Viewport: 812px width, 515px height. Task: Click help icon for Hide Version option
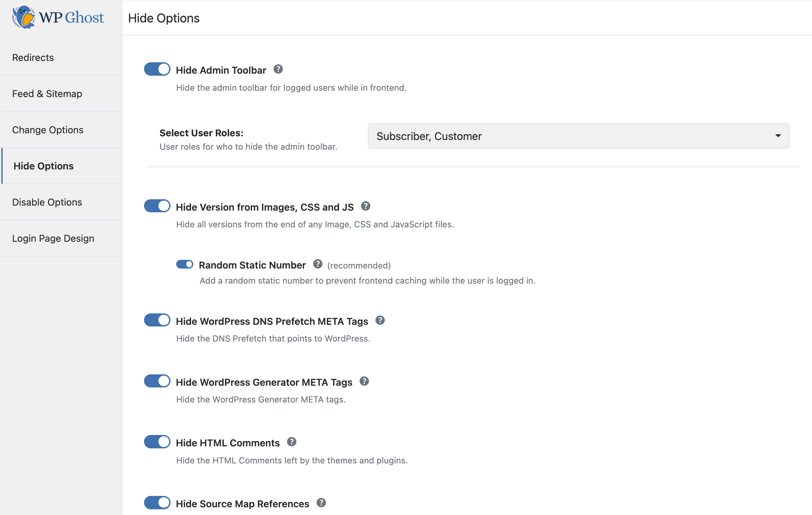tap(365, 206)
